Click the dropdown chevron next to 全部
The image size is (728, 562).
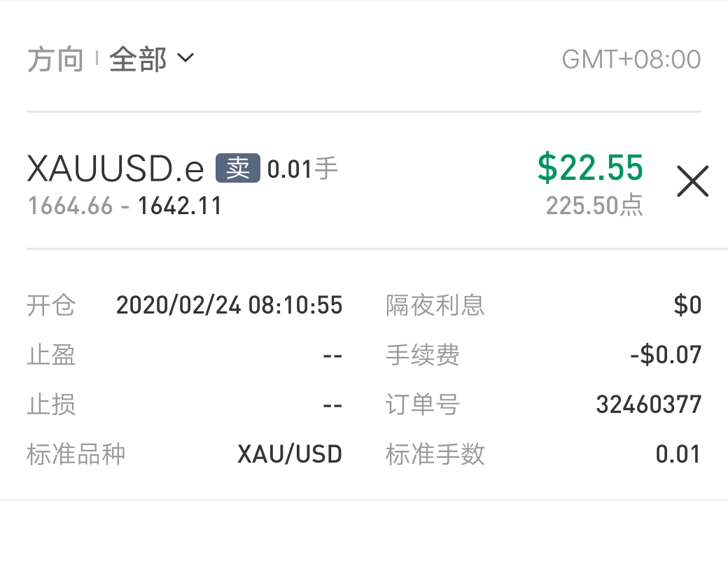pyautogui.click(x=185, y=58)
